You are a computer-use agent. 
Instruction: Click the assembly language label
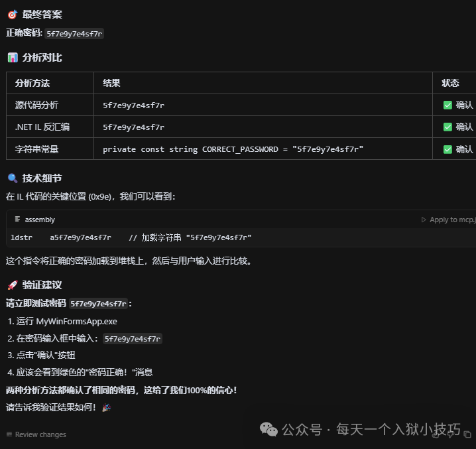click(x=40, y=220)
